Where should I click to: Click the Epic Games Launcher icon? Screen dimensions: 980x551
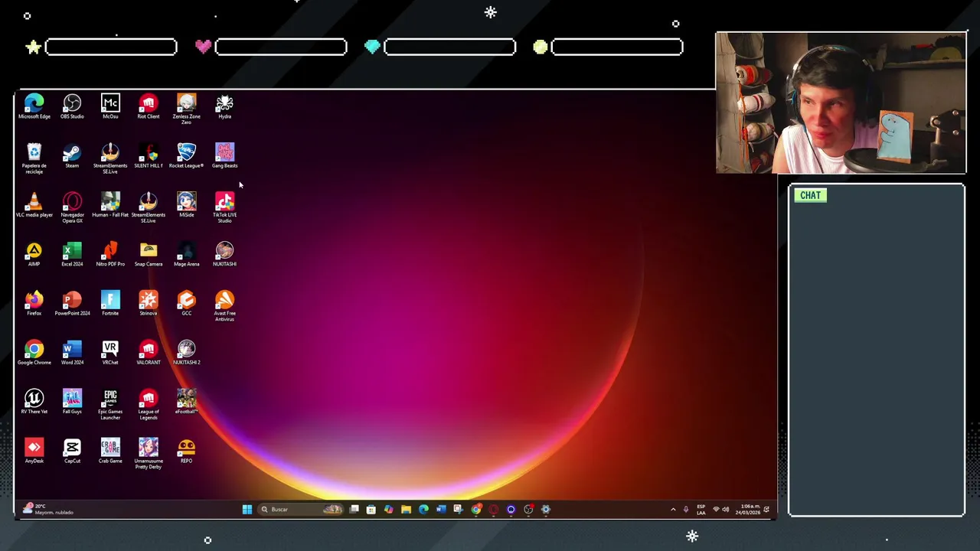coord(110,404)
